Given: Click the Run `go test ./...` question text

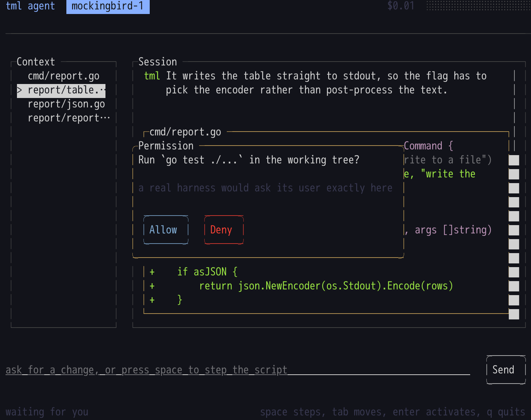Looking at the screenshot, I should (249, 160).
